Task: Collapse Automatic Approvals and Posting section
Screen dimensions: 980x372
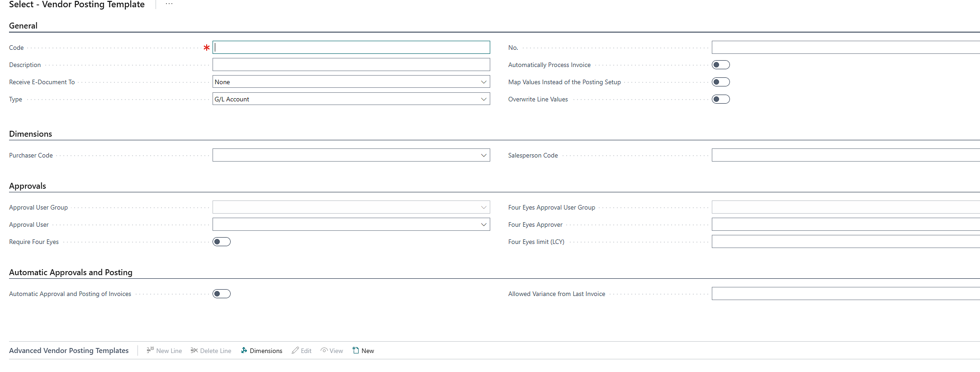Action: (x=71, y=272)
